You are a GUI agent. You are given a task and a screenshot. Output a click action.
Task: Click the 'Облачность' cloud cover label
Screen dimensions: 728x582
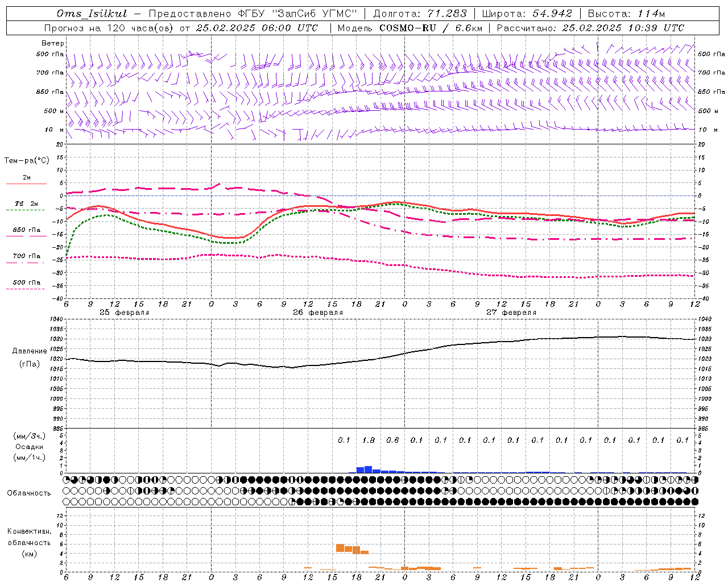[x=29, y=493]
